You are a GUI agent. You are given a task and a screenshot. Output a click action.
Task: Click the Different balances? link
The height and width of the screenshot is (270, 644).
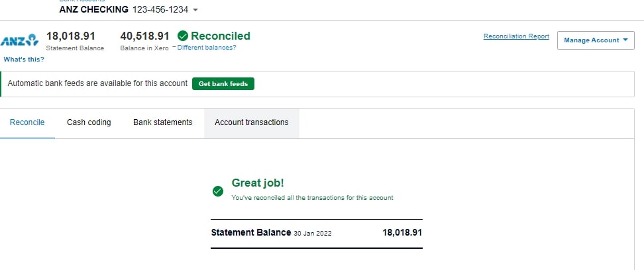point(206,48)
